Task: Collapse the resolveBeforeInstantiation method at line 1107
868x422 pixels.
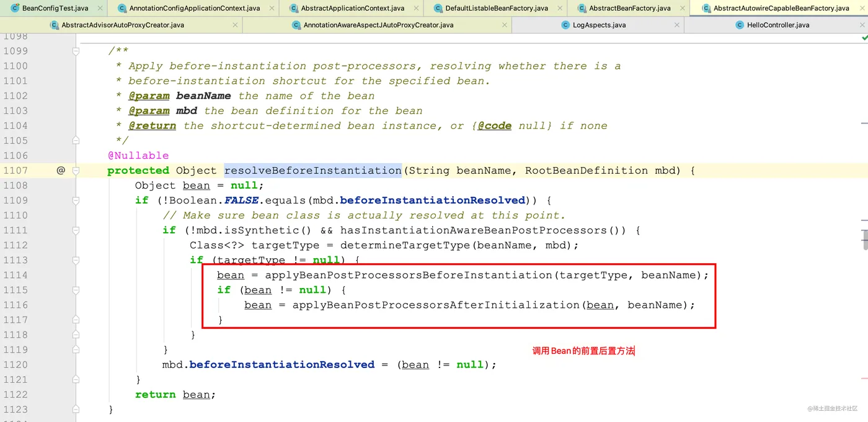Action: click(x=76, y=170)
